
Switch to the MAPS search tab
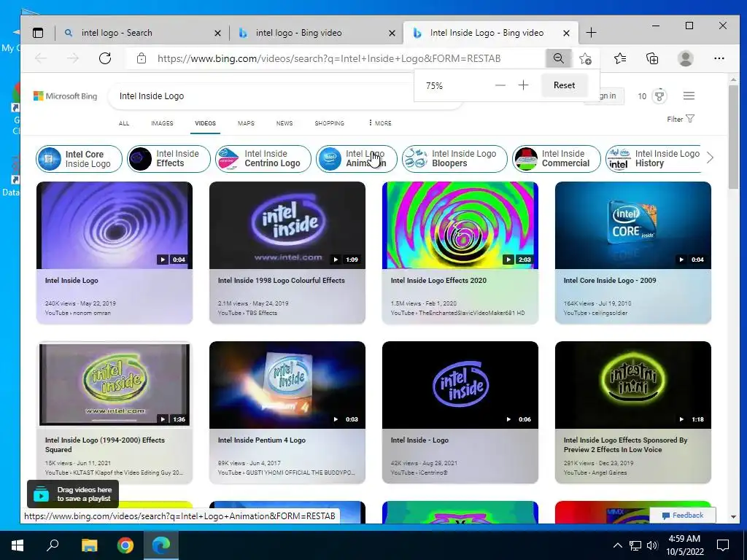coord(246,123)
